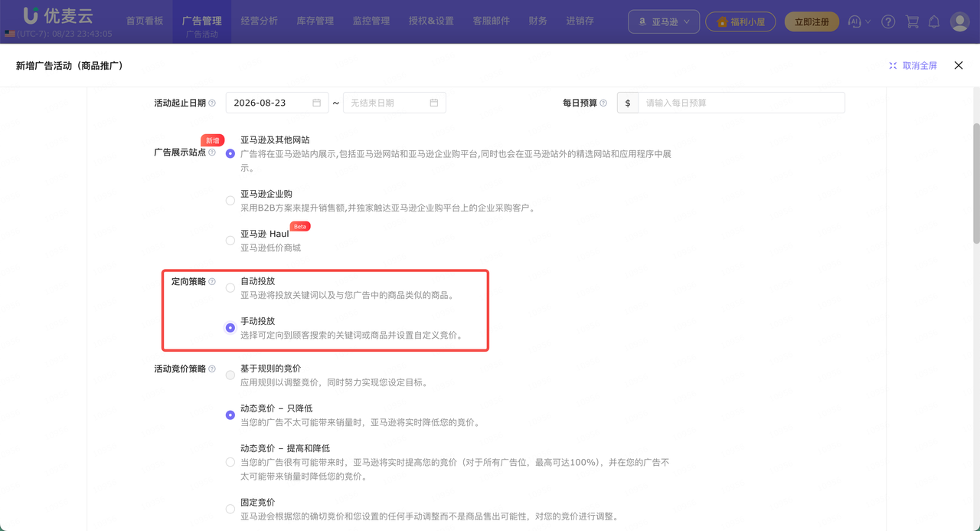Screen dimensions: 980x531
Task: Select 自动投放 targeting option
Action: click(230, 288)
